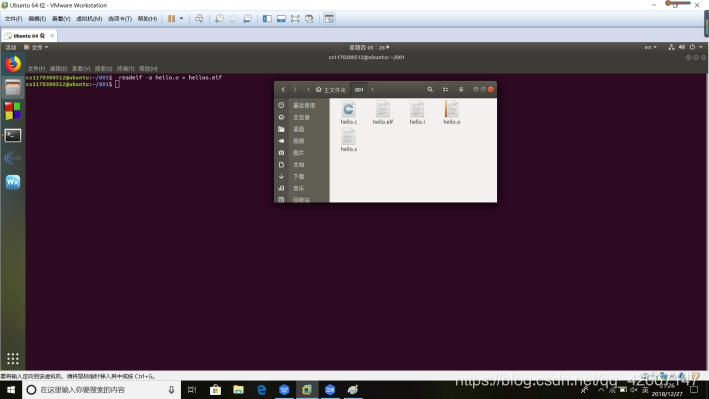
Task: Open the snapshot manager toolbar icon
Action: 247,19
